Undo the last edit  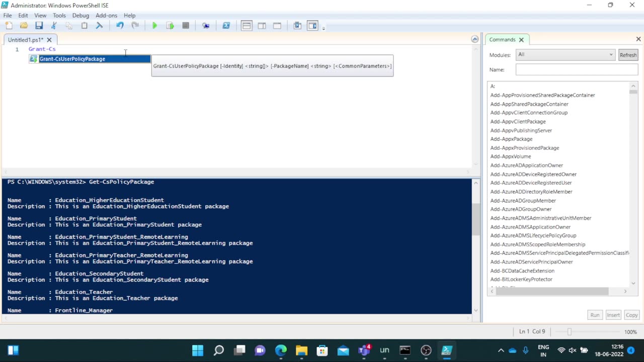[120, 26]
